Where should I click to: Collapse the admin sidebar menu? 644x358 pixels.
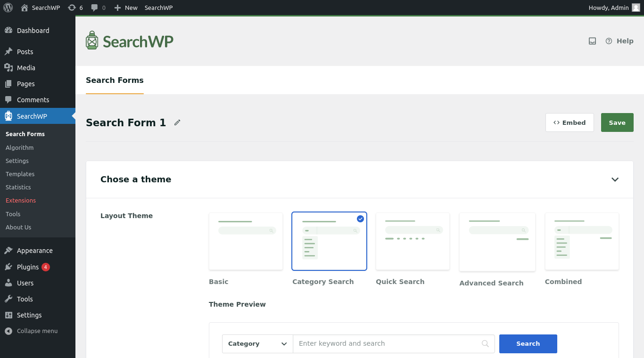point(33,331)
